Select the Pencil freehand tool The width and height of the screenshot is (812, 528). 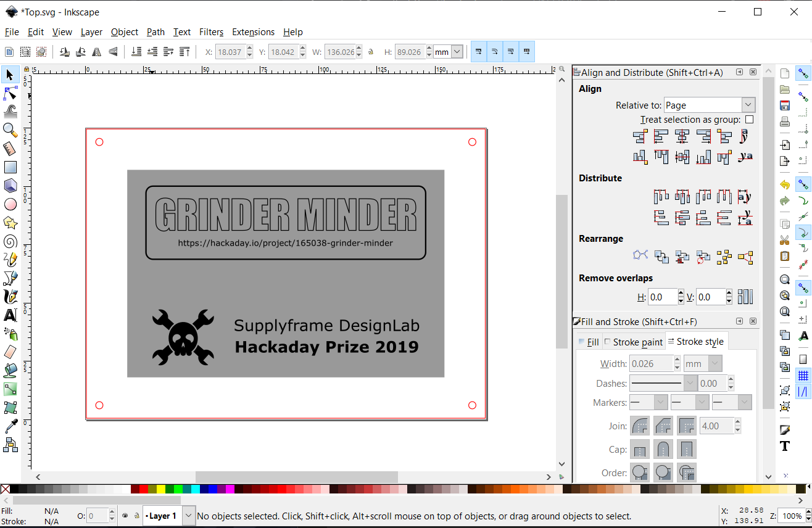[10, 260]
